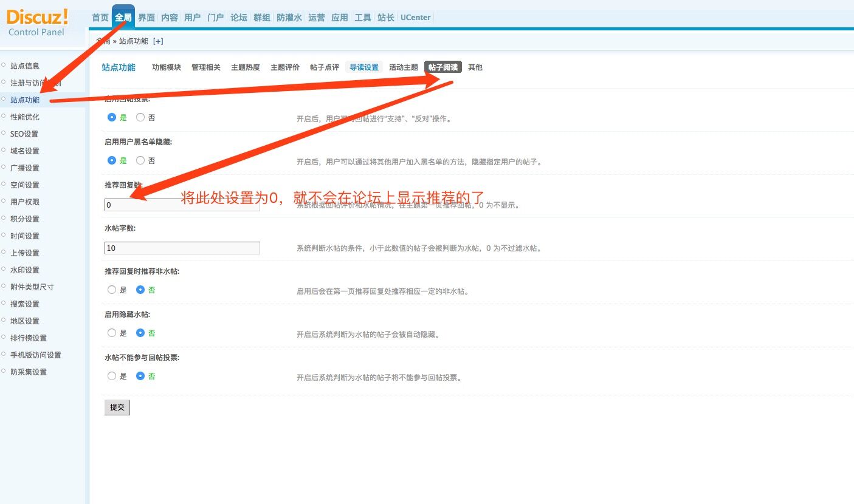Open the 界面 top menu
Image resolution: width=854 pixels, height=504 pixels.
tap(146, 18)
